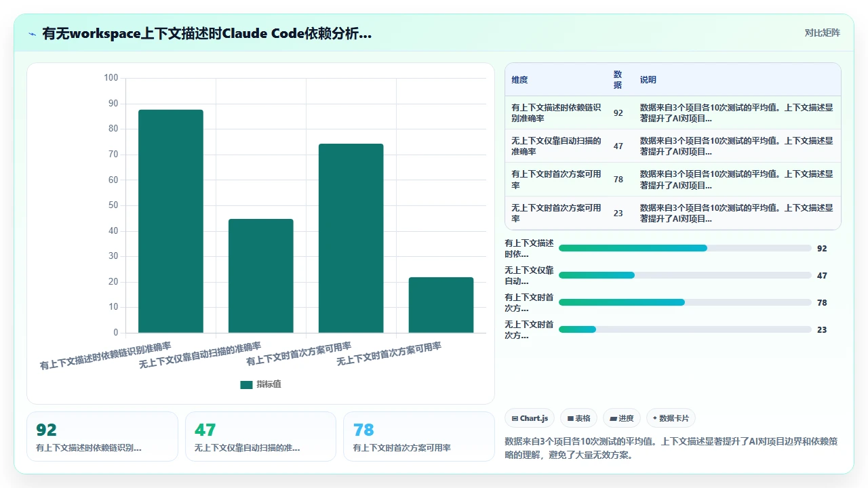868x488 pixels.
Task: Click the lightning icon beside the title
Action: pos(33,33)
